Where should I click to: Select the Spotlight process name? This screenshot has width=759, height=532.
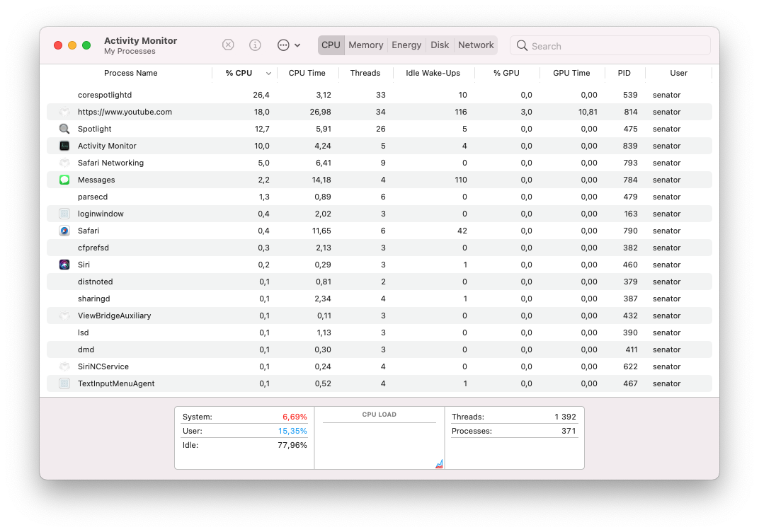point(94,129)
